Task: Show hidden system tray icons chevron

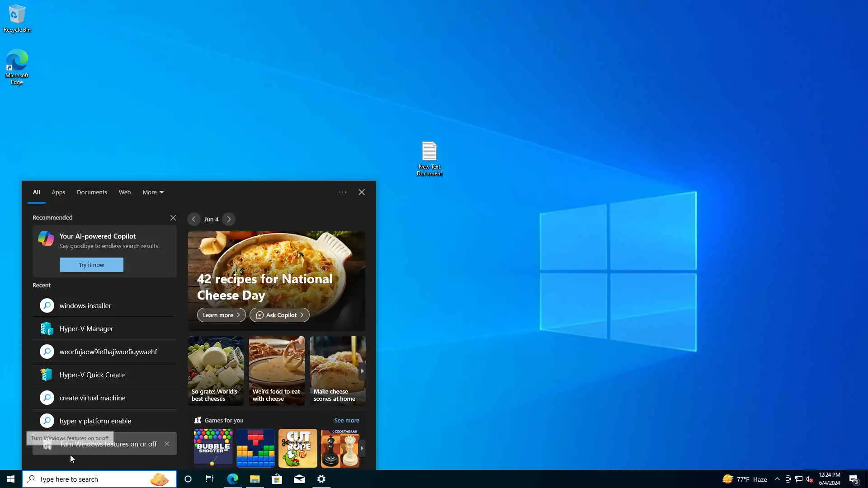Action: [x=777, y=479]
